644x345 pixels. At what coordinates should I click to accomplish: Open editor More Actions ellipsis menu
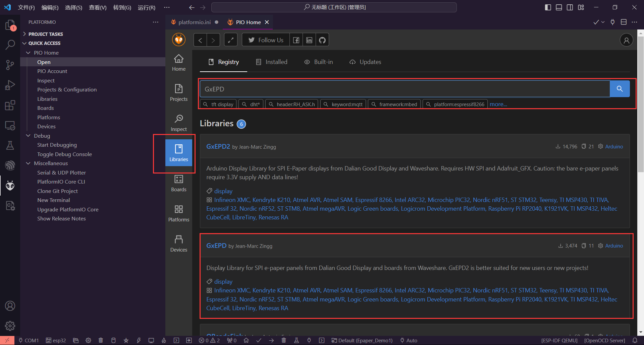click(x=634, y=22)
